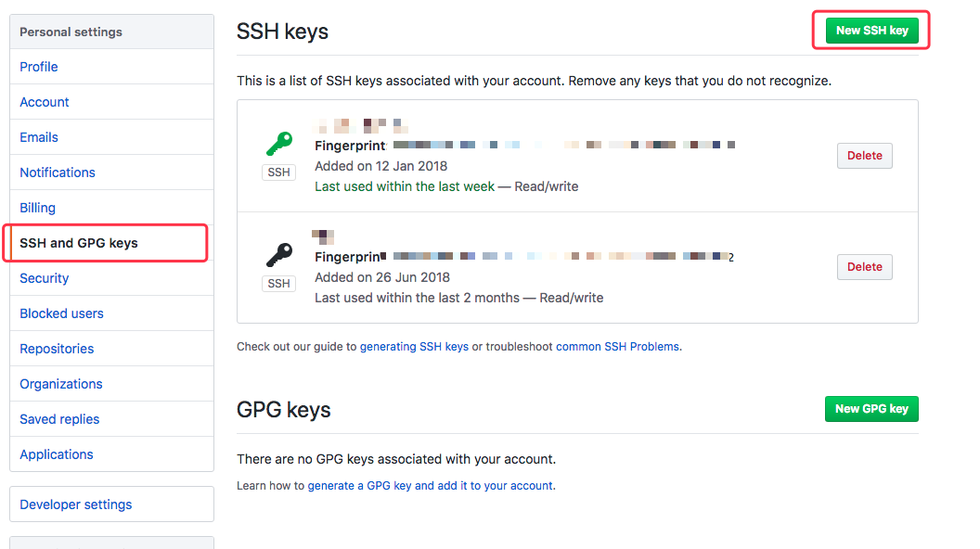
Task: Open Developer settings
Action: 76,504
